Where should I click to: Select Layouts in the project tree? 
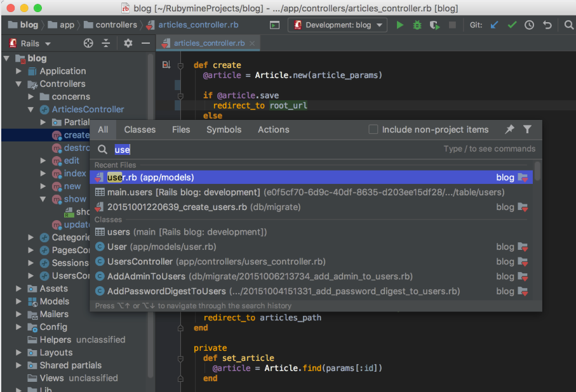click(56, 353)
